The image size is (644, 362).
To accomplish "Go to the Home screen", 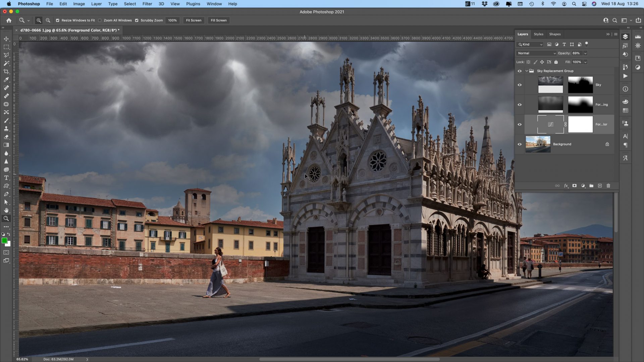I will point(9,20).
